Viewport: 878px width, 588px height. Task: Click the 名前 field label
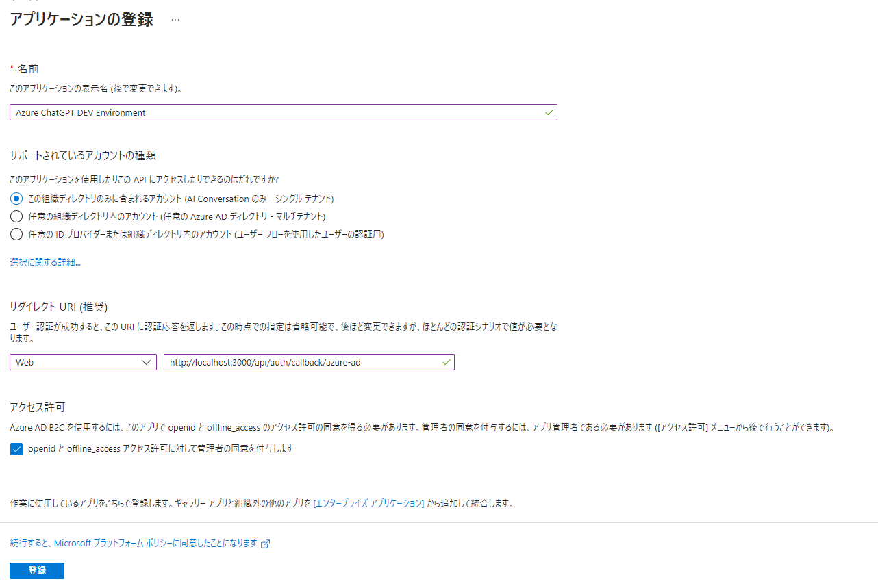pos(28,68)
